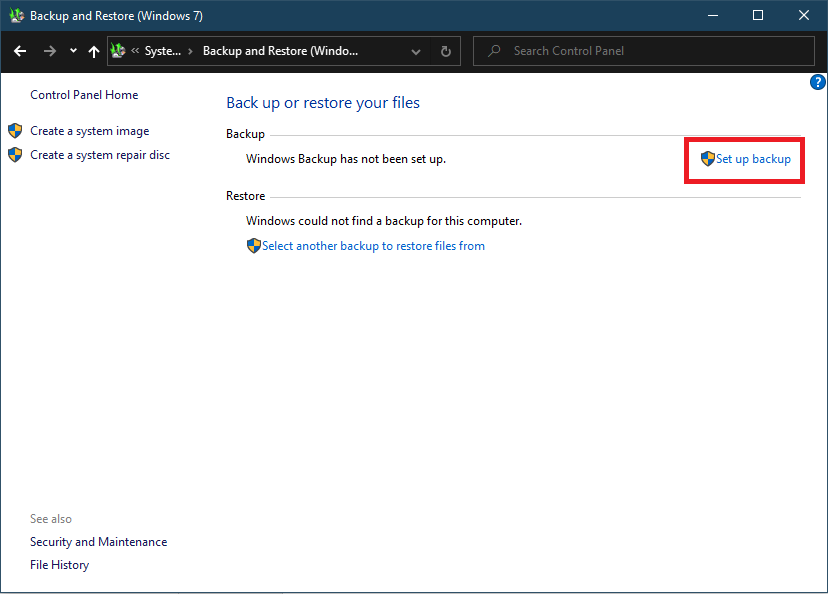
Task: Click the 'Backup' section label
Action: tap(246, 134)
